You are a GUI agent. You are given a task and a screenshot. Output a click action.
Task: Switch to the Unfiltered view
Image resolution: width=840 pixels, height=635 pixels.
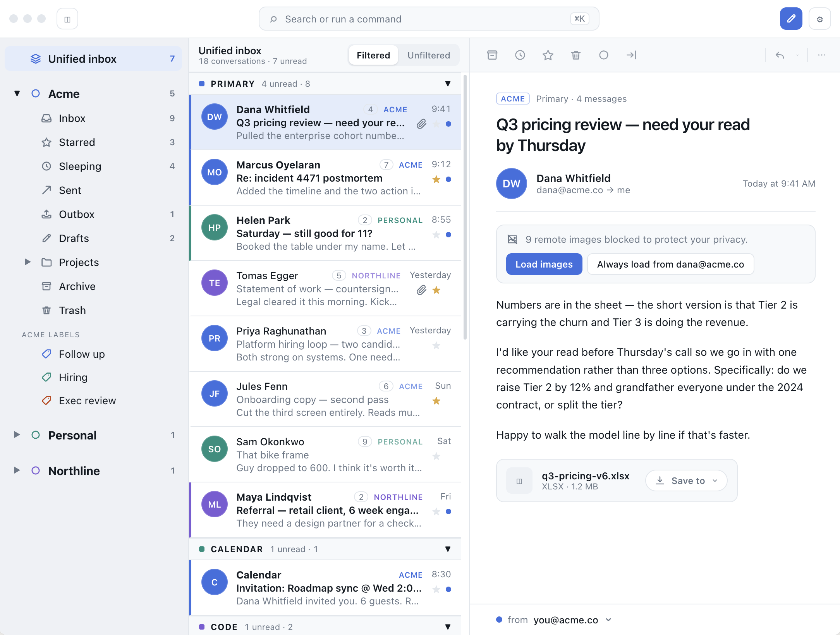[429, 55]
